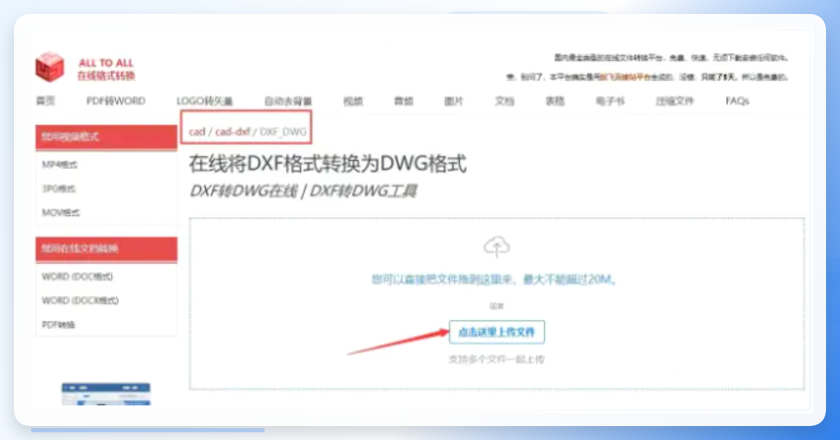Open the 电子书 menu item
This screenshot has width=840, height=440.
coord(610,101)
